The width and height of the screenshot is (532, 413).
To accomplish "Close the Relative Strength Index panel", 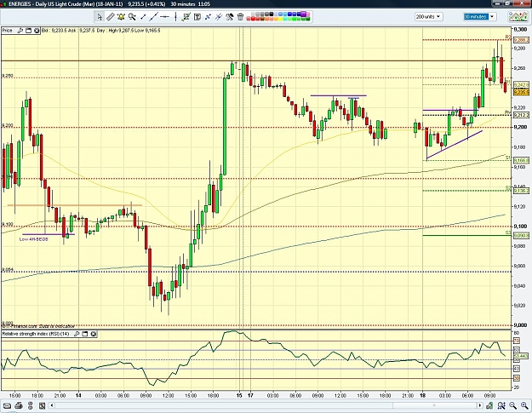I will pyautogui.click(x=94, y=334).
